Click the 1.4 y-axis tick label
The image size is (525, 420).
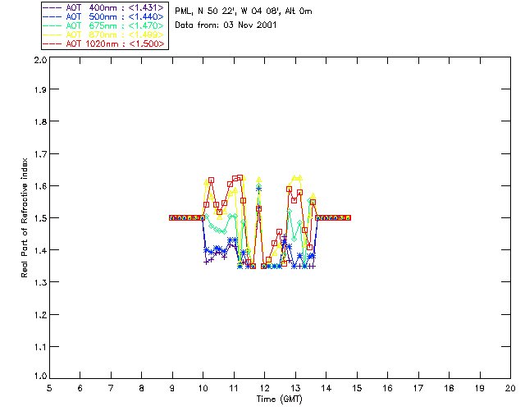click(x=40, y=250)
